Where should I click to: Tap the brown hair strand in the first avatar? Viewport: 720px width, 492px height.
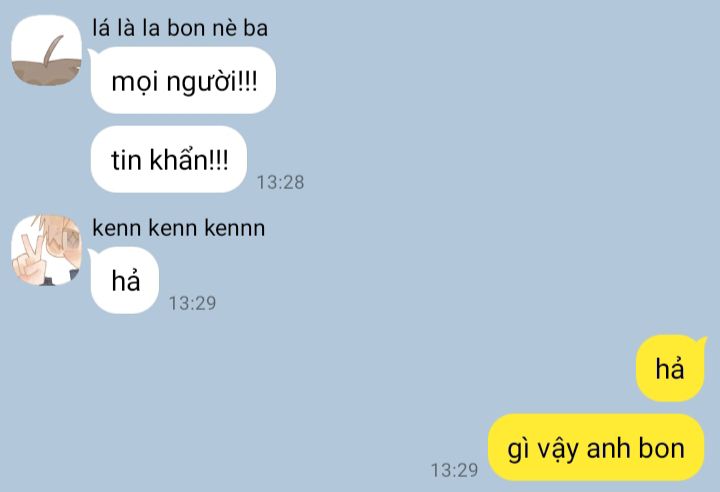53,51
